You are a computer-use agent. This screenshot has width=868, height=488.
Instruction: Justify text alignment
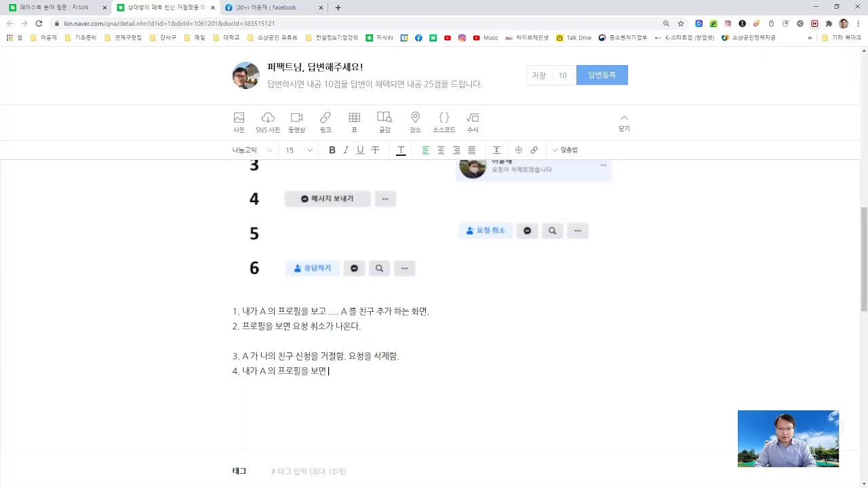(471, 150)
